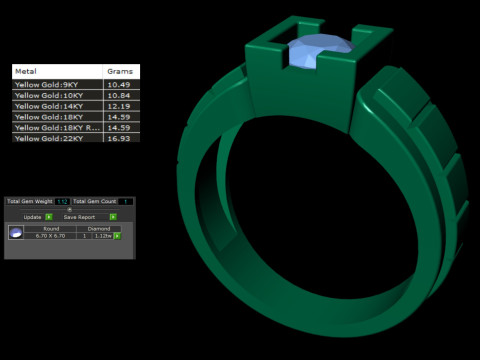Click the 10.49 grams value

[119, 85]
